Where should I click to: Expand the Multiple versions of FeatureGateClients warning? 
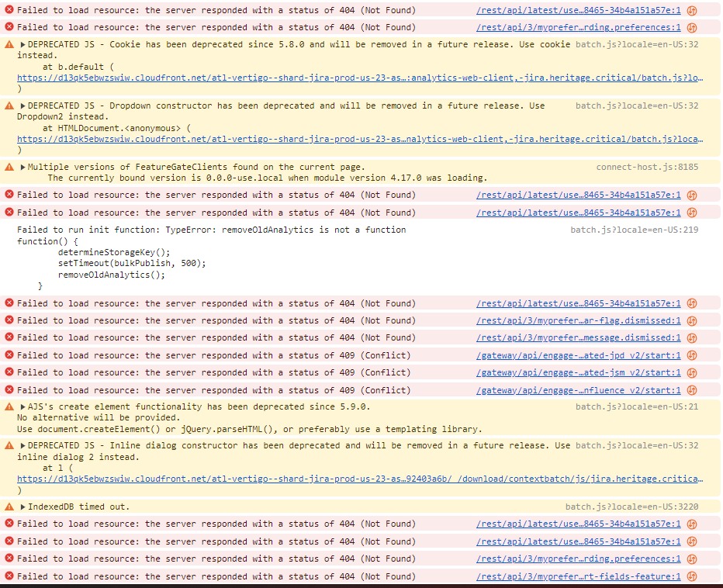click(x=22, y=168)
